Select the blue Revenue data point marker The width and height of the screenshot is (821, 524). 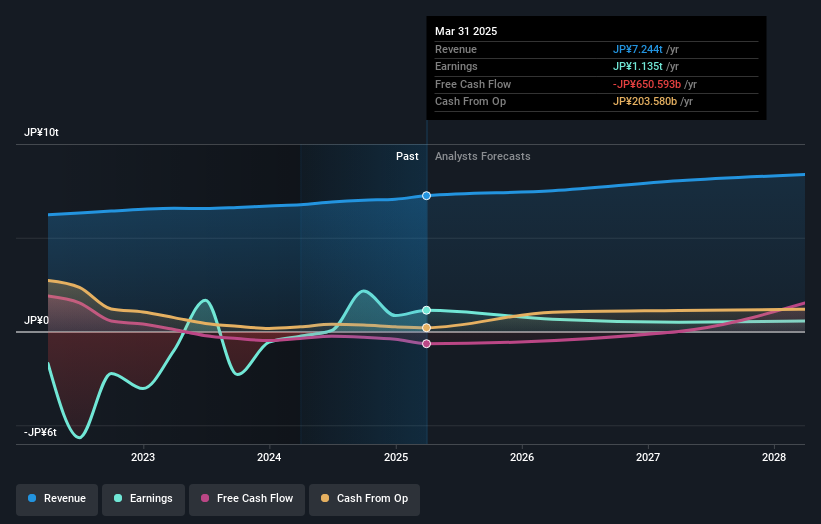pos(427,196)
